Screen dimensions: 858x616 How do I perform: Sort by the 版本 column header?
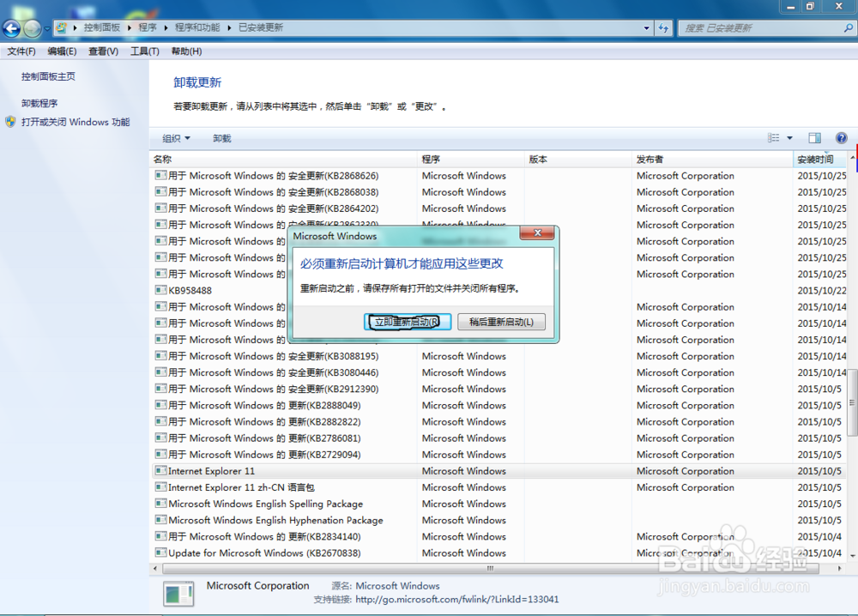(577, 160)
